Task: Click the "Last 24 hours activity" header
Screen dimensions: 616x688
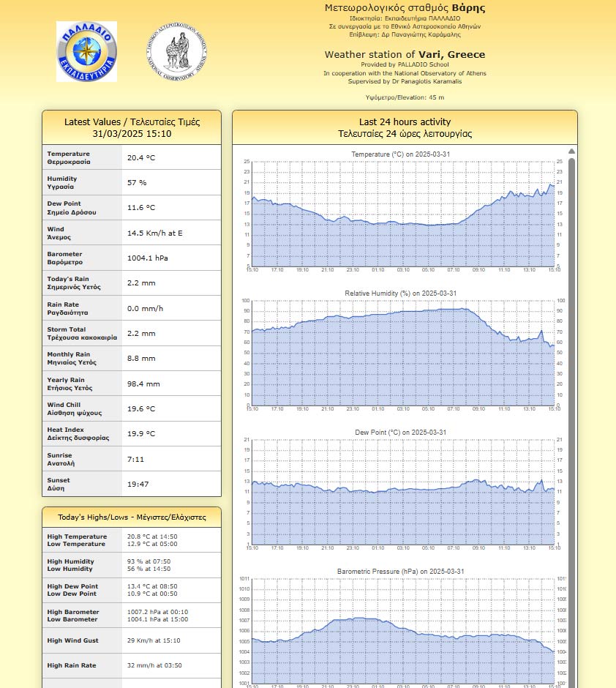Action: [x=405, y=127]
